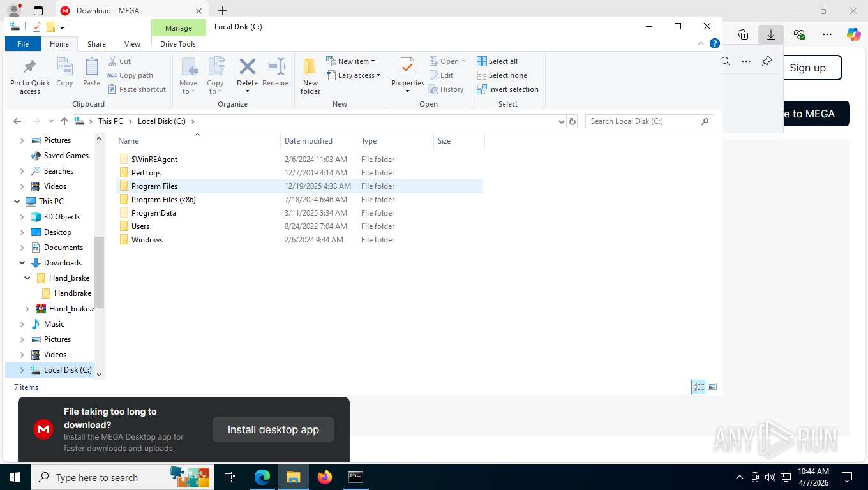Open address bar history dropdown
The height and width of the screenshot is (490, 868).
tap(561, 121)
